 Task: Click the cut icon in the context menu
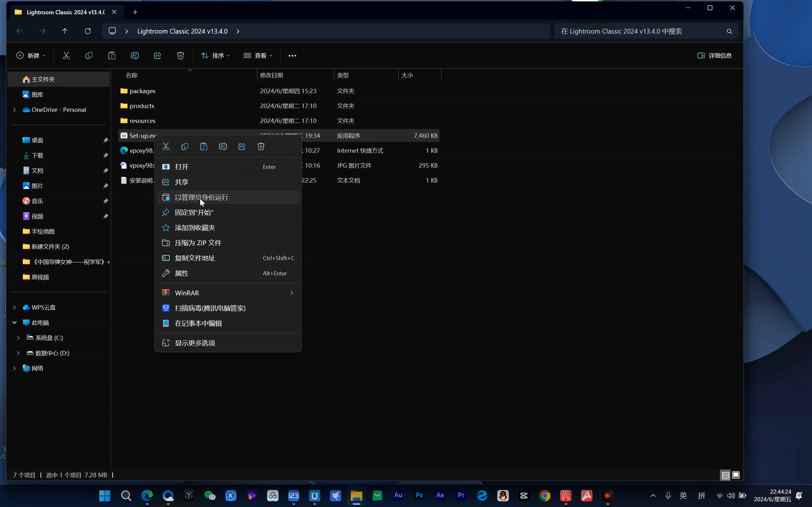click(166, 146)
